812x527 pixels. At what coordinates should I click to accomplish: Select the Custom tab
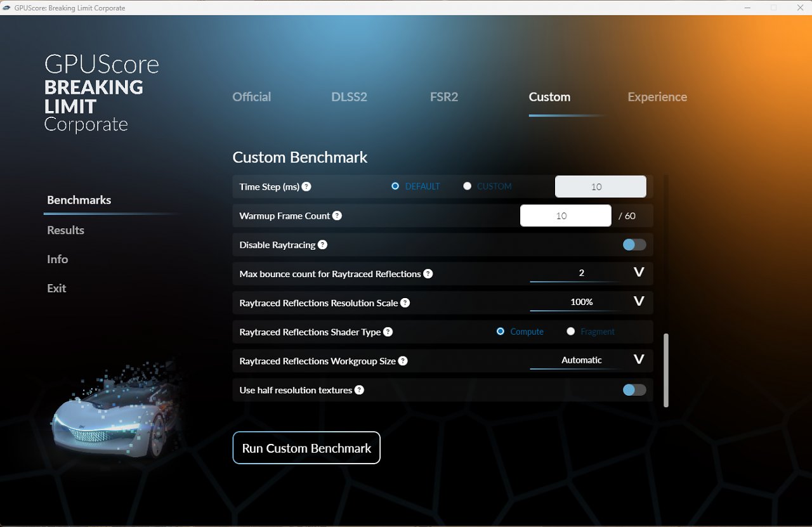[549, 97]
